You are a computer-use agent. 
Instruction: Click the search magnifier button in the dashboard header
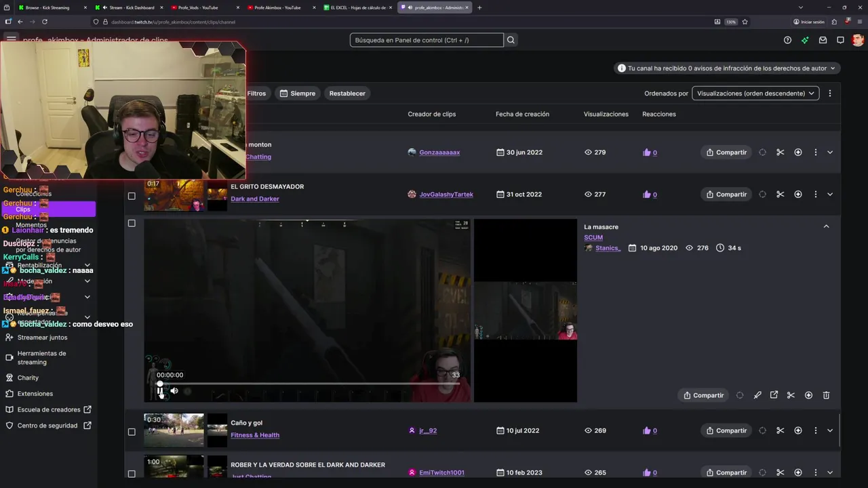coord(511,40)
